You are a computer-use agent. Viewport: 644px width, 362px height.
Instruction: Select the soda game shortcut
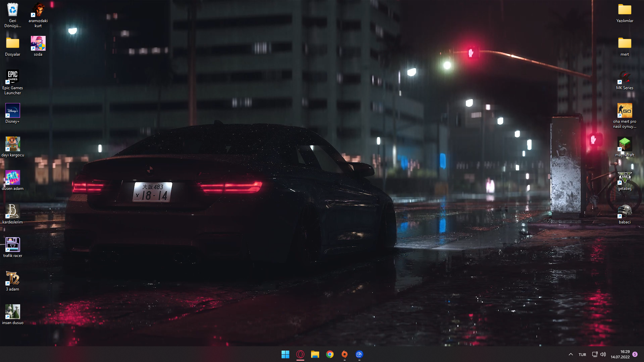(38, 46)
